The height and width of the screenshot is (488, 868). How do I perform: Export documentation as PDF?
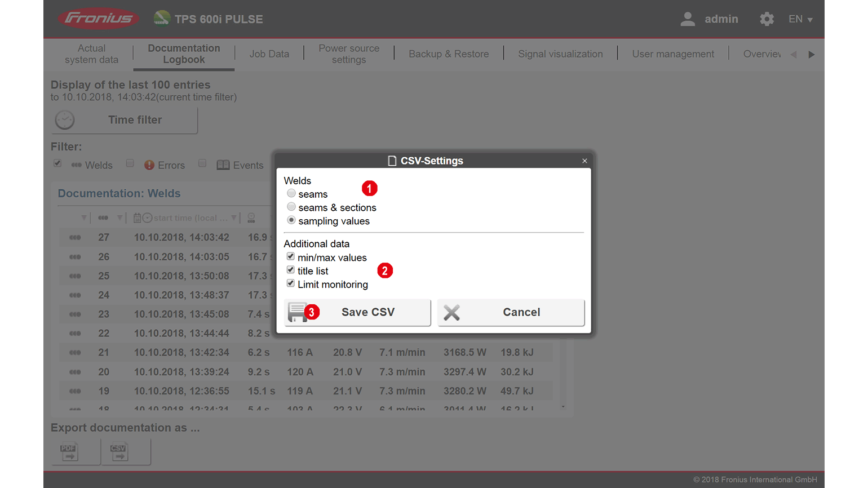(x=69, y=451)
